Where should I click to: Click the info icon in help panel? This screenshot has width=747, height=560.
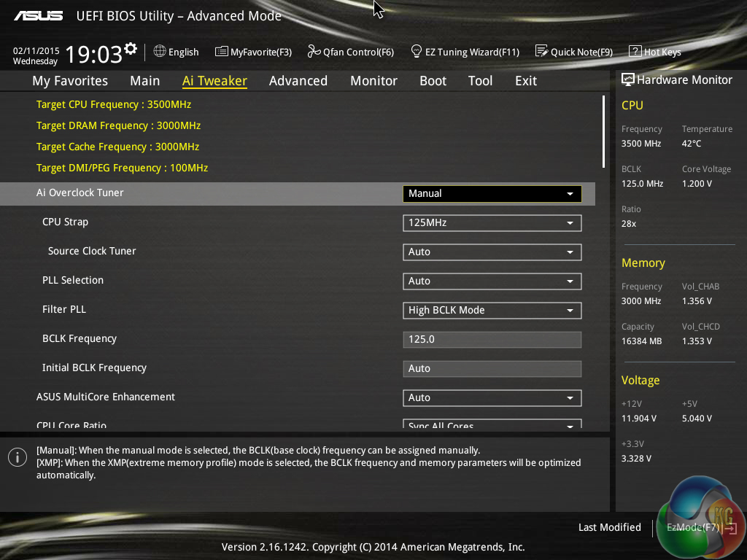tap(18, 457)
